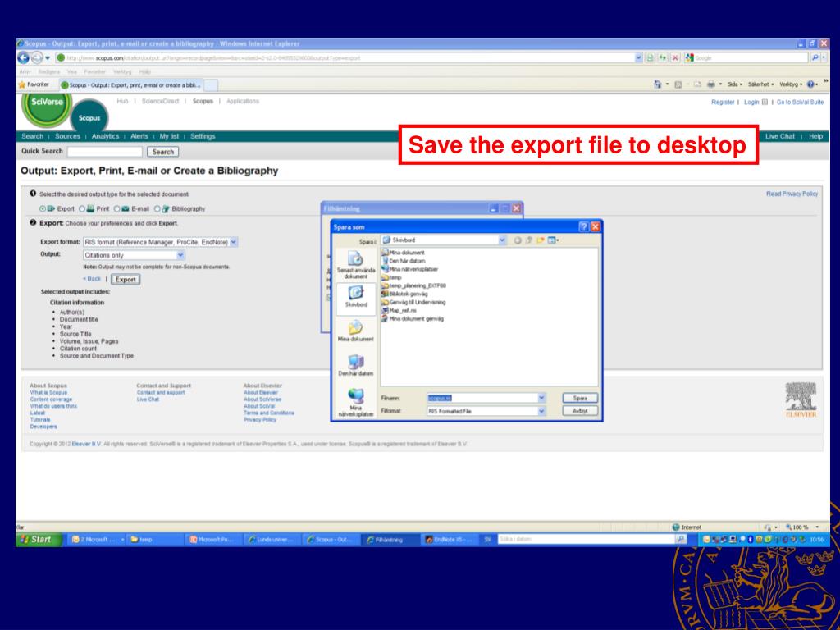Click the compatibility view icon by address bar
This screenshot has width=840, height=630.
(x=650, y=58)
